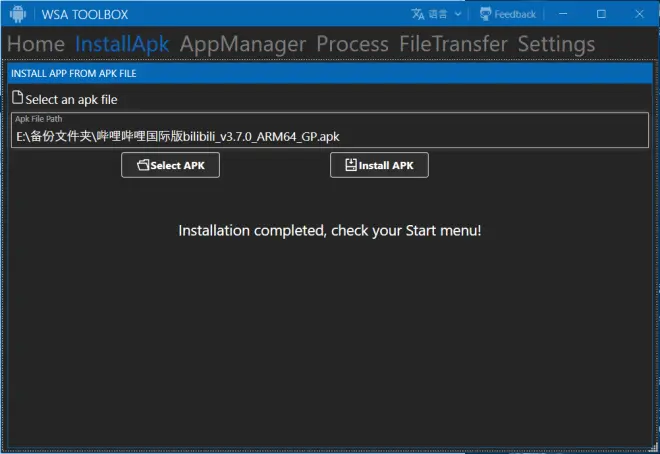This screenshot has width=660, height=454.
Task: Click the GitHub Feedback cat icon
Action: pos(485,14)
